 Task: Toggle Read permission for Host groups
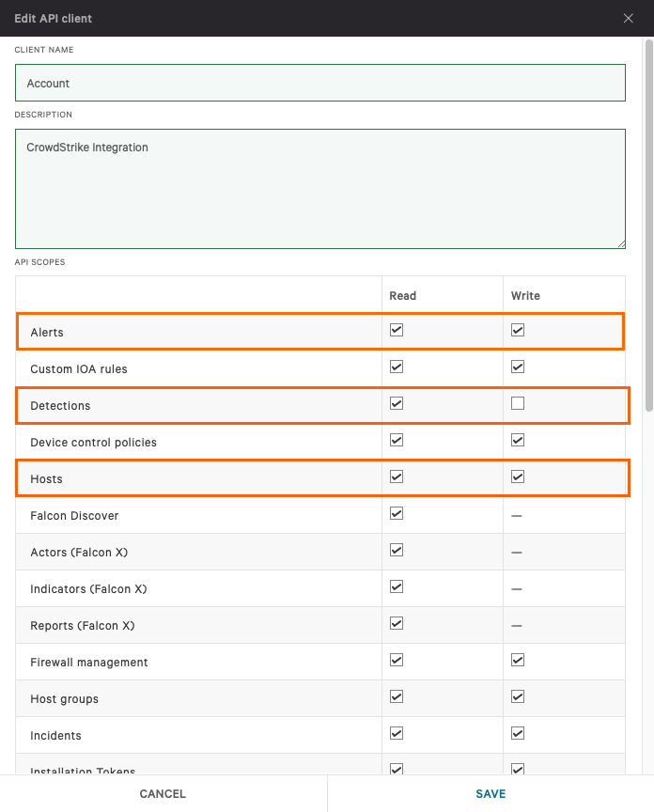[396, 696]
